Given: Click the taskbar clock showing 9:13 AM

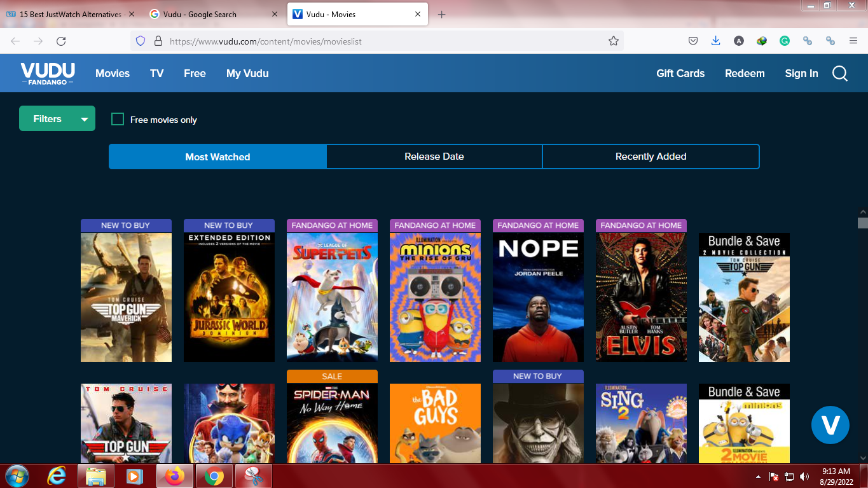Looking at the screenshot, I should (x=836, y=477).
